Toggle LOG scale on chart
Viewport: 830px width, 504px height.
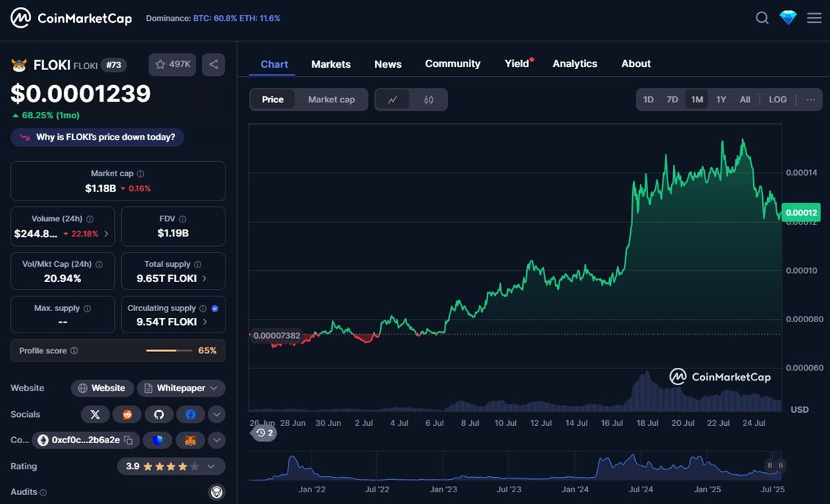[777, 100]
